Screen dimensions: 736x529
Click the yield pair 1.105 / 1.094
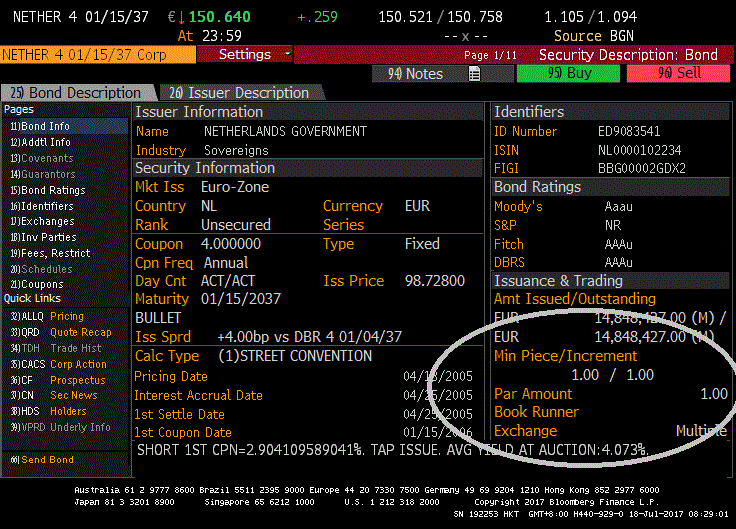point(590,17)
